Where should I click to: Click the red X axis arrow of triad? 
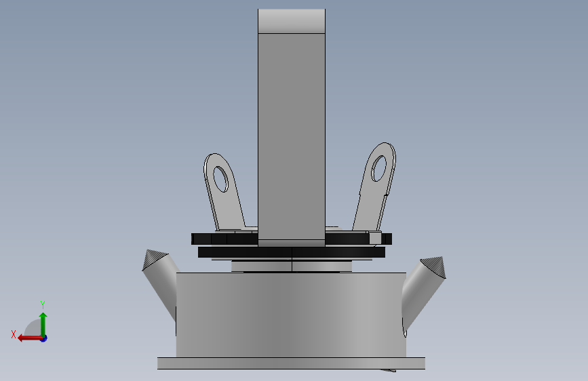[x=30, y=338]
